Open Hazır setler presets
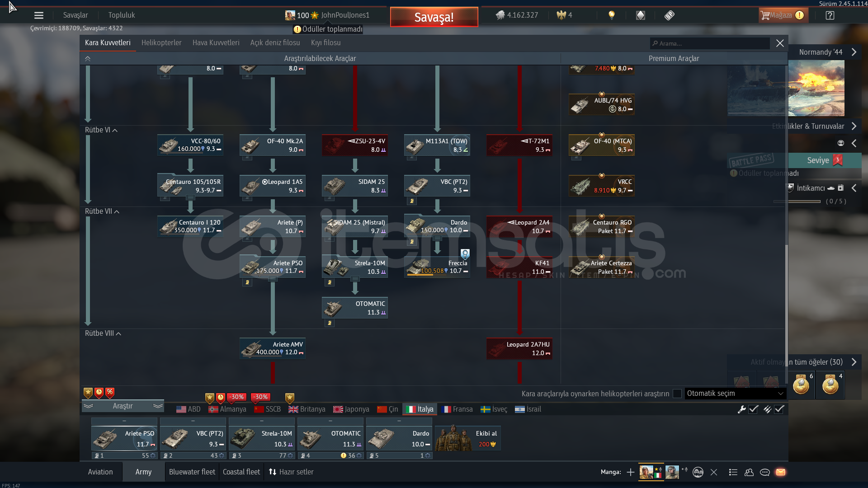 [x=291, y=472]
